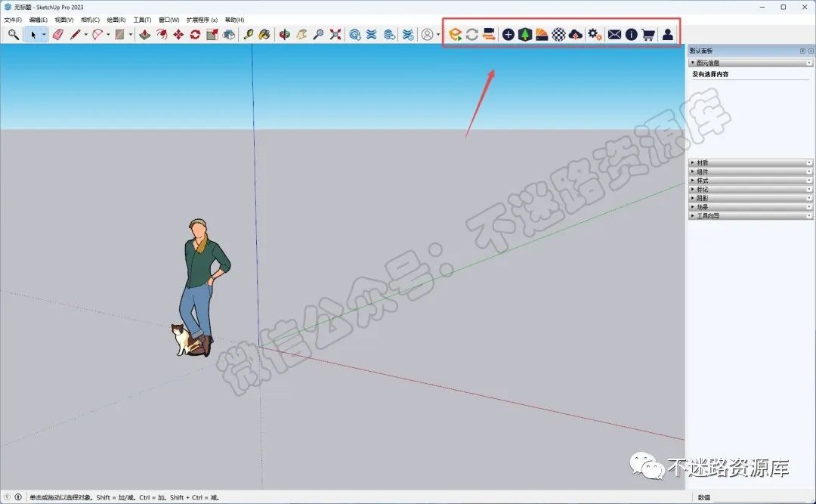The height and width of the screenshot is (504, 816).
Task: Open the 编辑(E) menu
Action: click(x=39, y=20)
